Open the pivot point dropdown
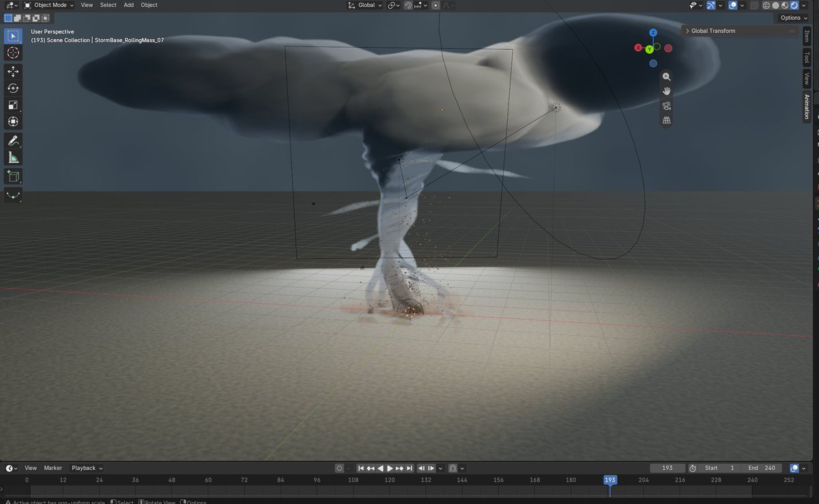 (x=394, y=5)
